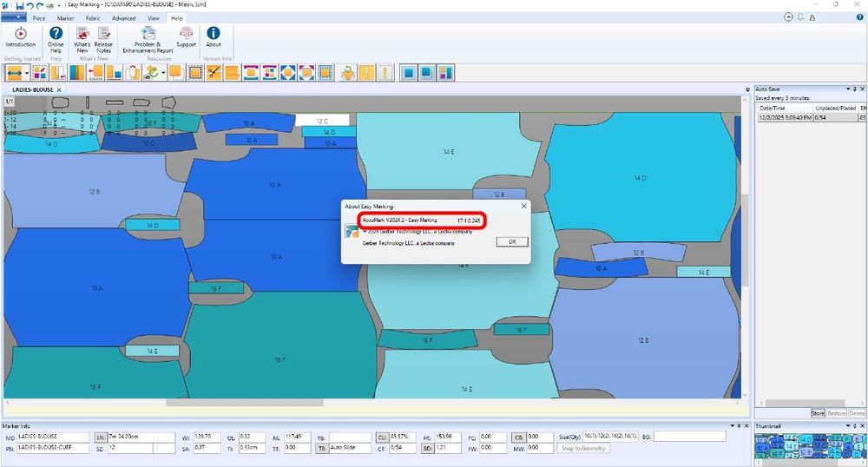Toggle the LN button in Marker Info

pos(100,437)
